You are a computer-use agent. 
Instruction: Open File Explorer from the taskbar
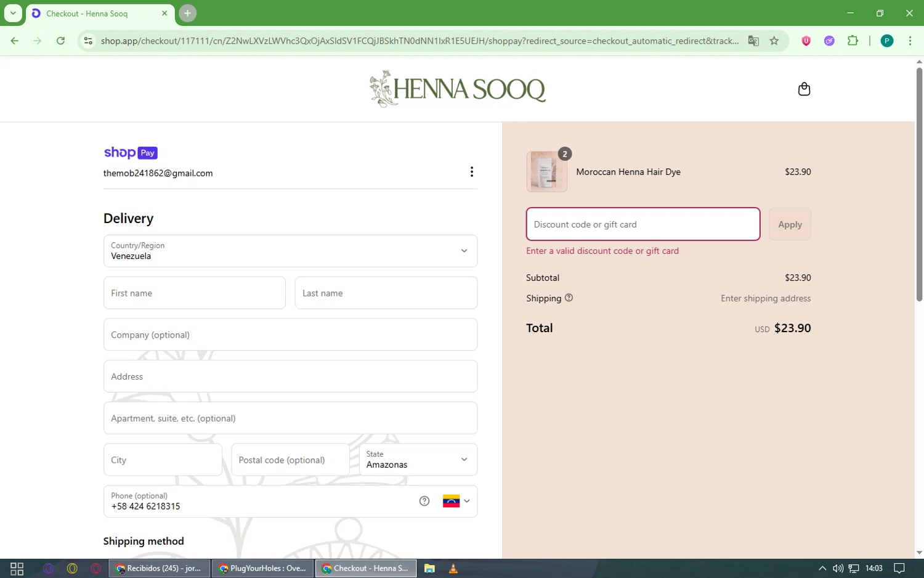pyautogui.click(x=429, y=568)
